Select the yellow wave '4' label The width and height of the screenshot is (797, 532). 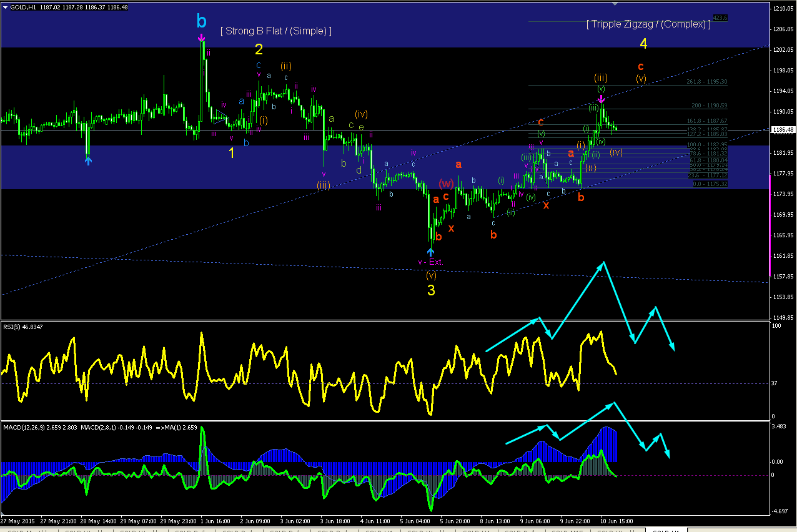point(643,43)
